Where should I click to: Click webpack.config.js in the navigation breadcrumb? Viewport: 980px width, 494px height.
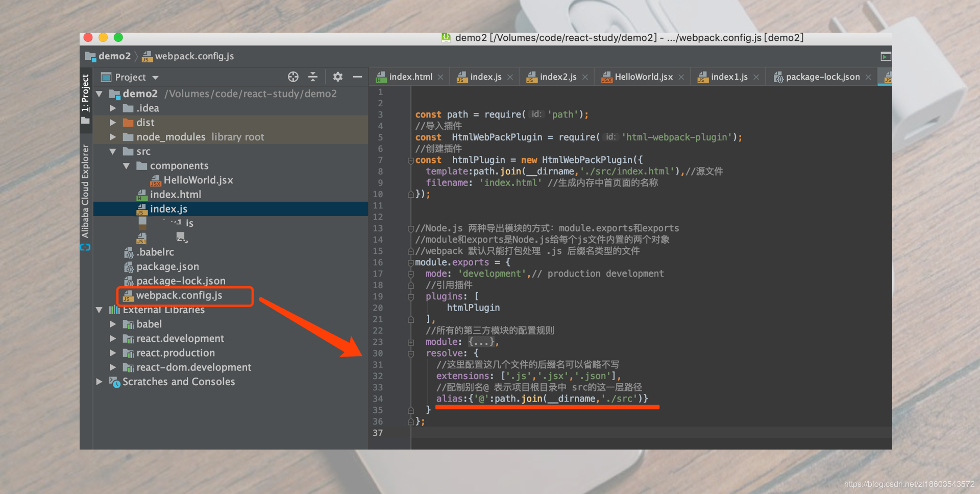tap(194, 56)
